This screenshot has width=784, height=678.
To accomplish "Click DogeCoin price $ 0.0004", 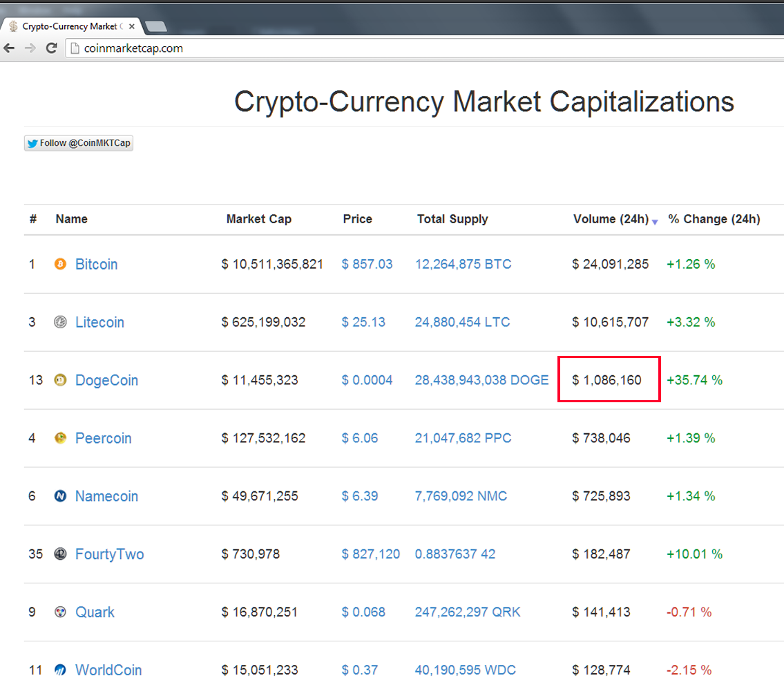I will [367, 380].
